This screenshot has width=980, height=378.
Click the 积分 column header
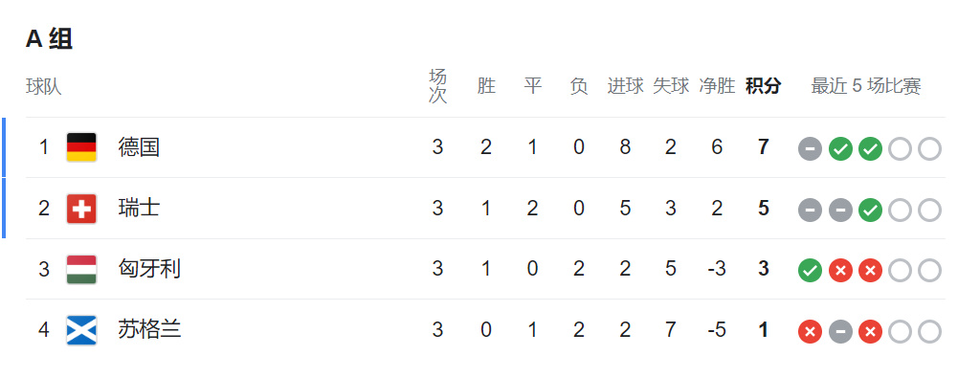[x=763, y=85]
